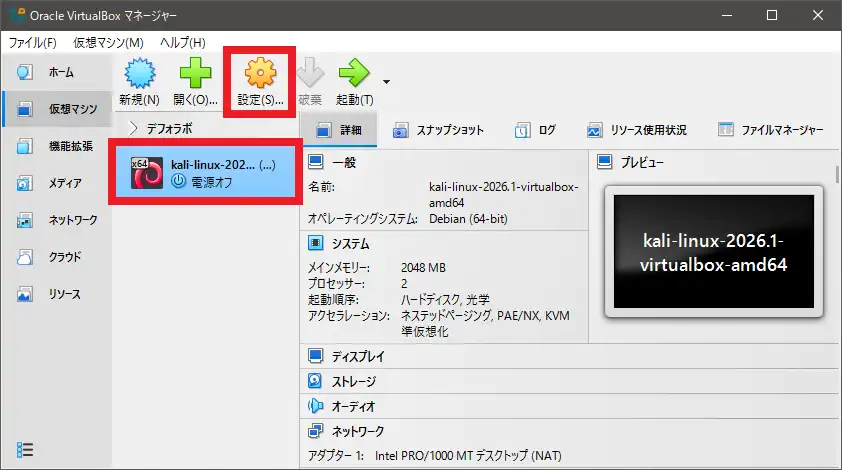The image size is (842, 470).
Task: Click the 一般 section header
Action: coord(344,163)
